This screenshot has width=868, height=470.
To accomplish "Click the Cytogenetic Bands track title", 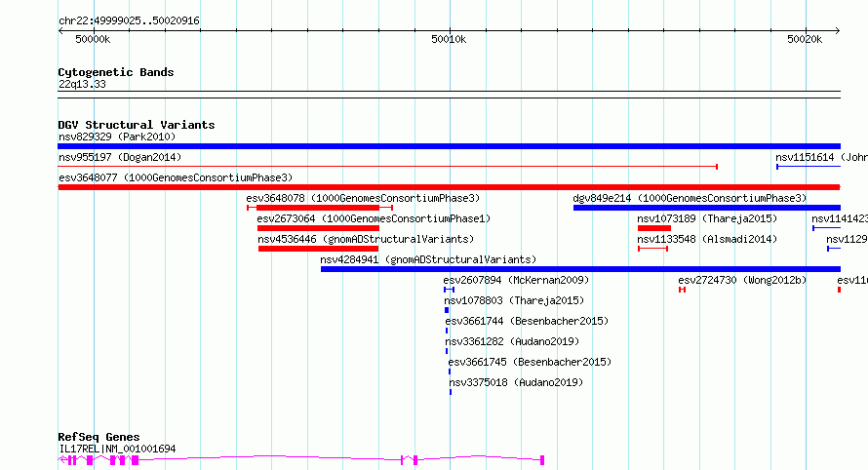I will pyautogui.click(x=116, y=72).
